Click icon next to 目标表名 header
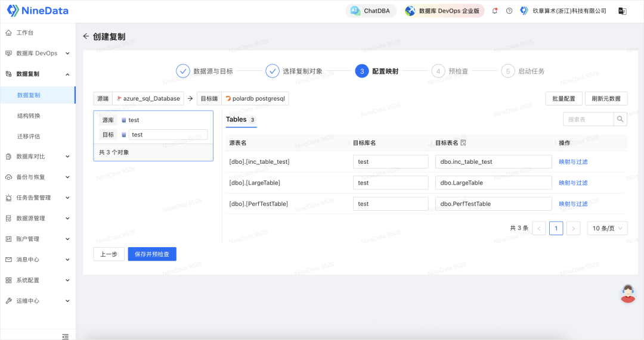Viewport: 644px width, 340px height. (463, 143)
